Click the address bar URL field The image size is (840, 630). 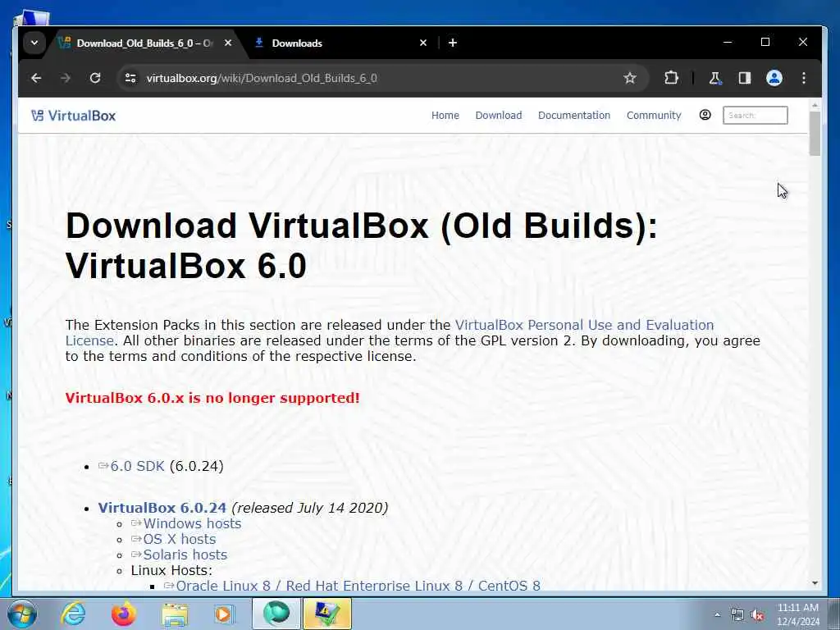(x=375, y=78)
